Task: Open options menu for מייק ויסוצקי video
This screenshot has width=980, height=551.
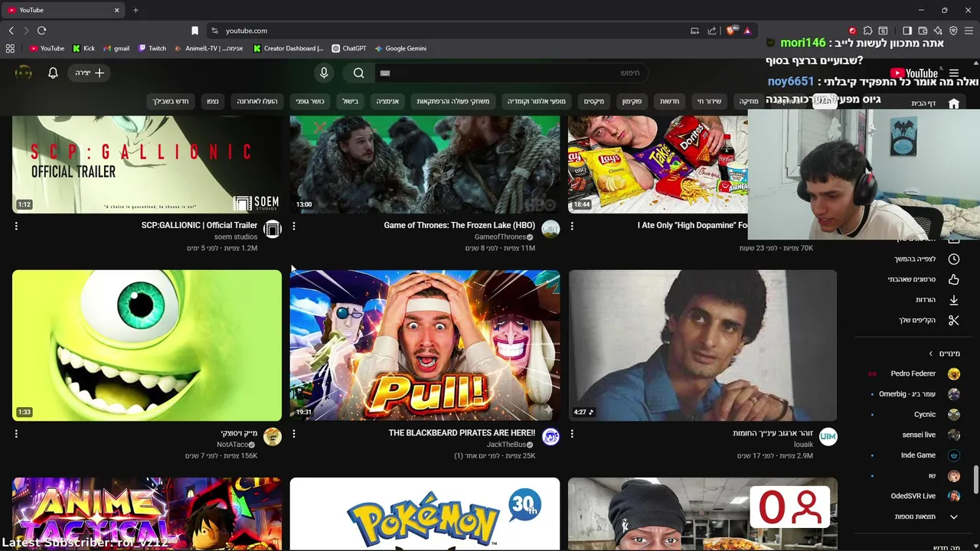Action: 16,434
